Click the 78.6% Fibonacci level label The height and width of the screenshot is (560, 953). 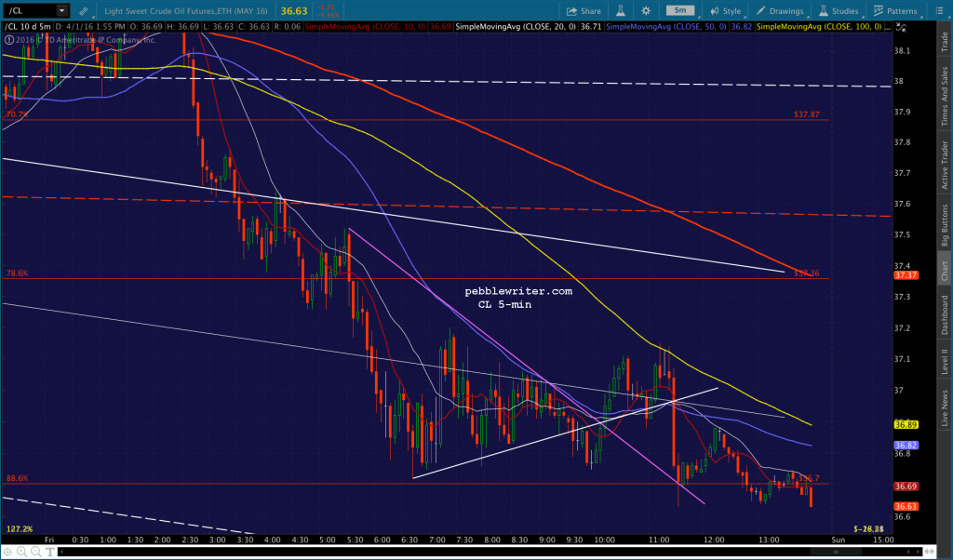pyautogui.click(x=17, y=273)
